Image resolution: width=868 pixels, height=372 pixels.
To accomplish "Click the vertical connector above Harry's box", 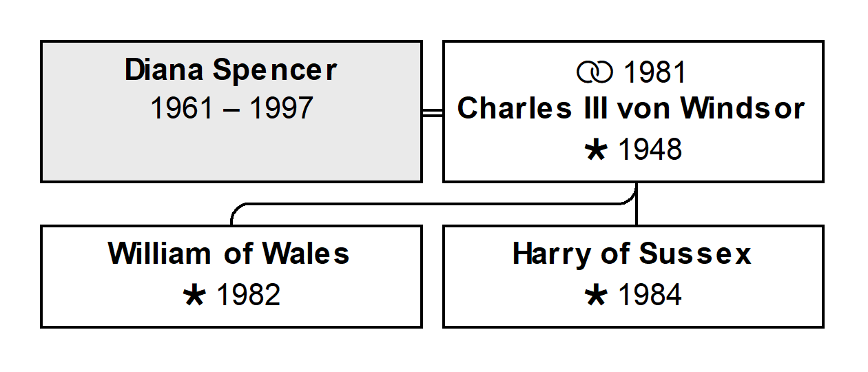I will click(x=637, y=205).
